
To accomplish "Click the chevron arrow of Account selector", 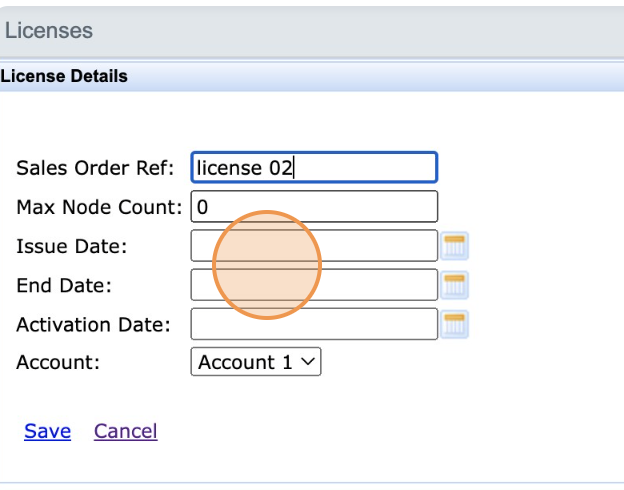I will 308,362.
